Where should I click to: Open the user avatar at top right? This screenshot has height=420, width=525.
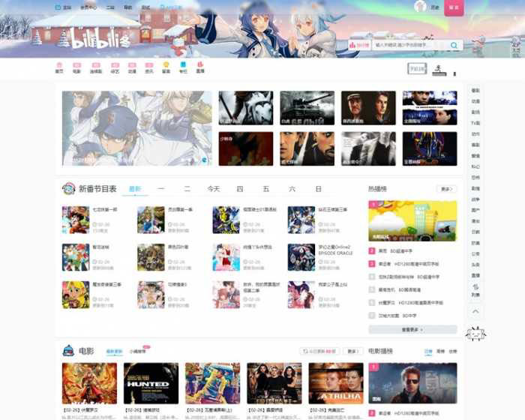420,6
